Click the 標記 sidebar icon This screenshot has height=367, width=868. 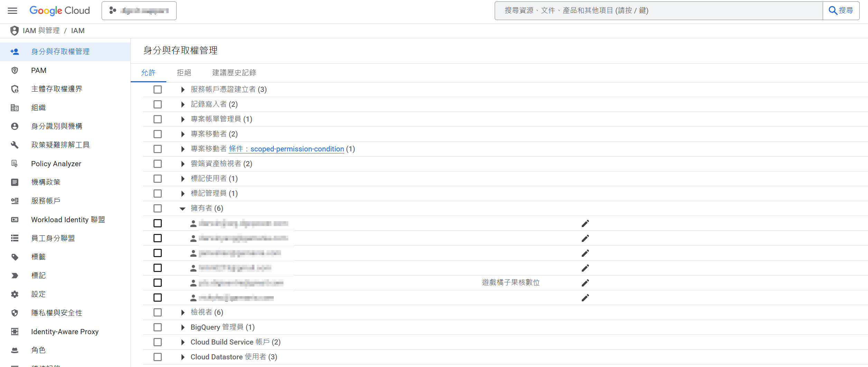click(x=15, y=276)
